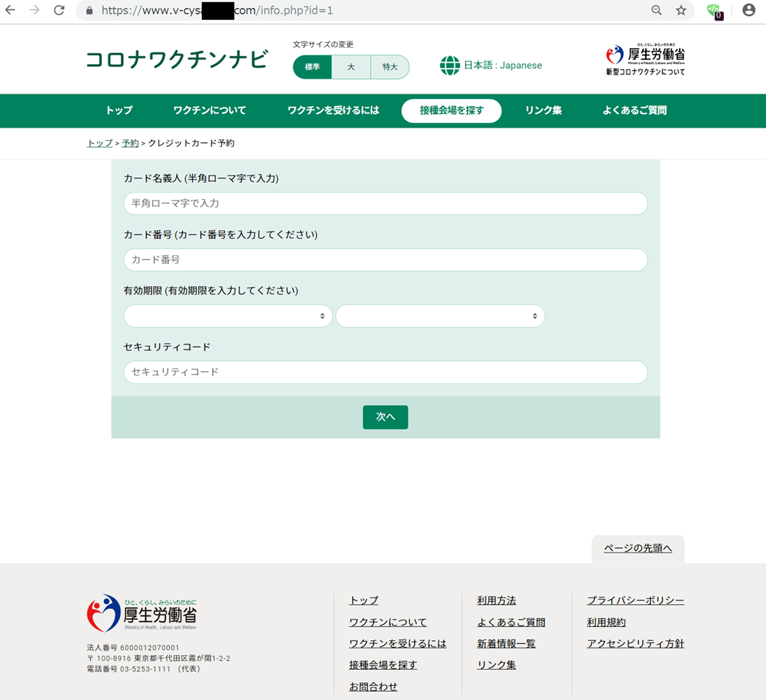Go to 接種会場を探す nav tab
766x700 pixels.
[x=451, y=111]
